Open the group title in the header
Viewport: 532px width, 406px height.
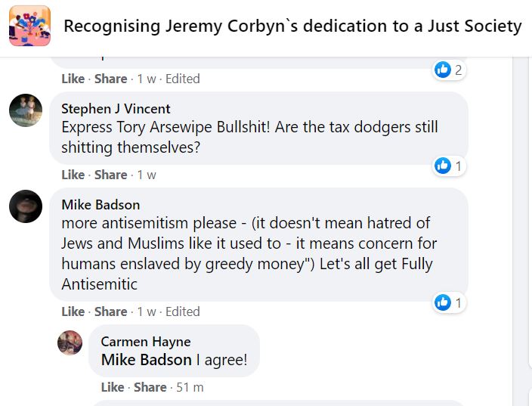click(x=292, y=26)
